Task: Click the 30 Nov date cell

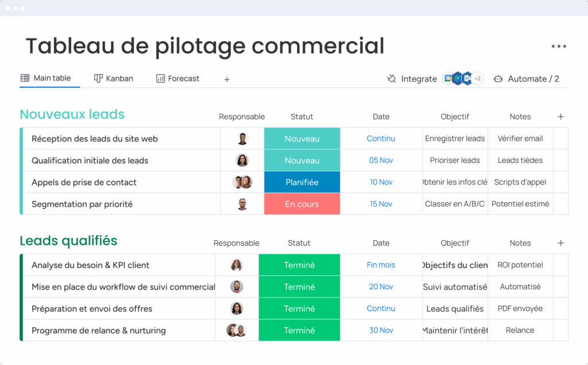Action: point(381,331)
